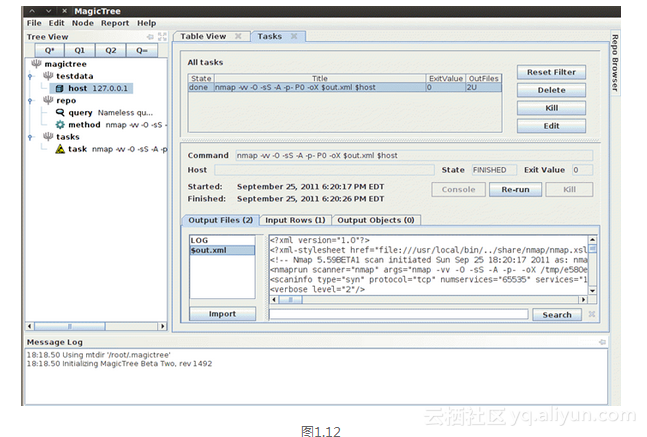The image size is (647, 437).
Task: Maximize the Tree View panel
Action: [162, 37]
